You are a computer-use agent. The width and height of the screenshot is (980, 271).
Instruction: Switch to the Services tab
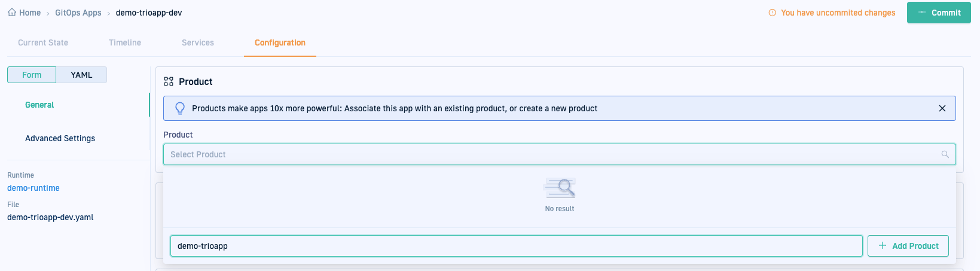click(x=198, y=42)
